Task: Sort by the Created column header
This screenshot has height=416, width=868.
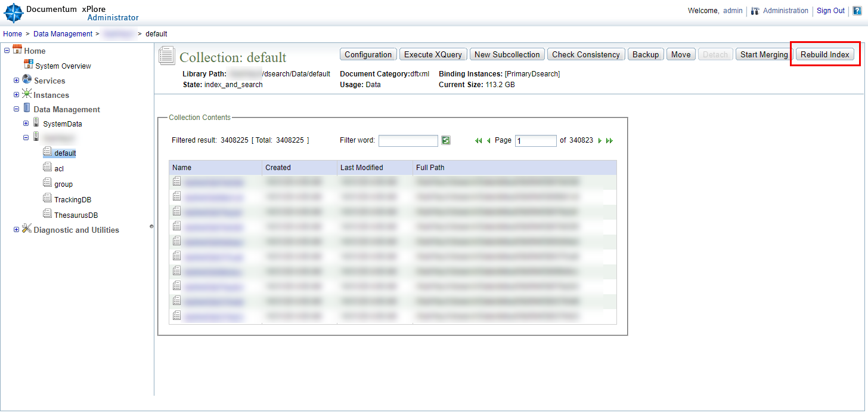Action: coord(300,168)
